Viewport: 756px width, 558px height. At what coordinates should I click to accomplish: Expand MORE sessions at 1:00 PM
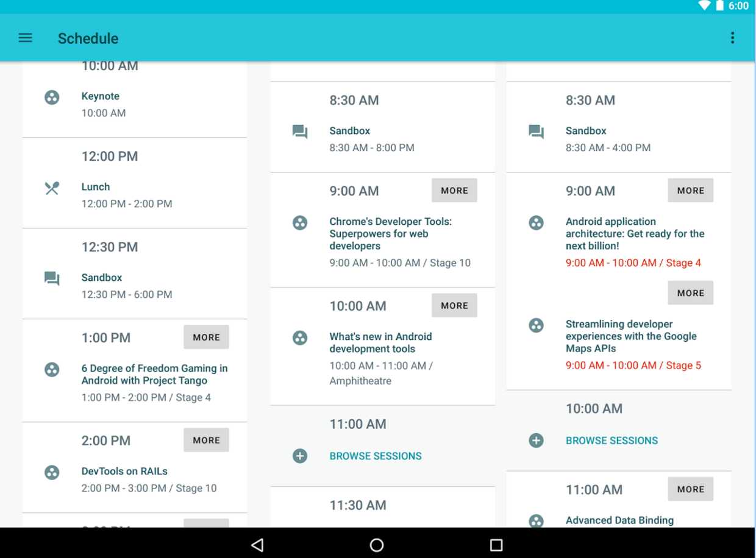(x=206, y=337)
